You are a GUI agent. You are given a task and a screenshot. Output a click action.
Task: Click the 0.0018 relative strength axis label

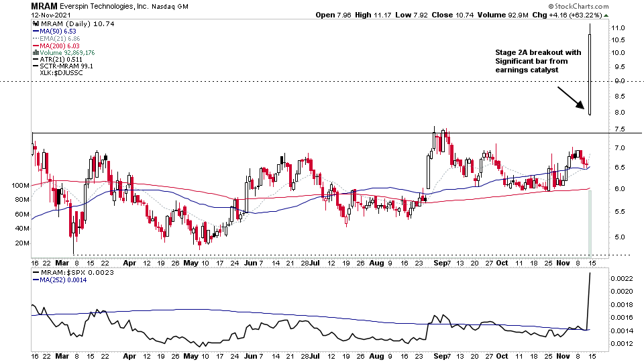622,304
